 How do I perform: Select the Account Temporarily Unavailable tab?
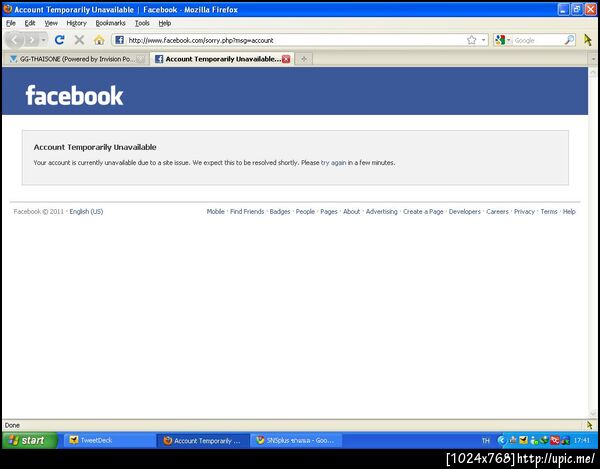coord(222,59)
